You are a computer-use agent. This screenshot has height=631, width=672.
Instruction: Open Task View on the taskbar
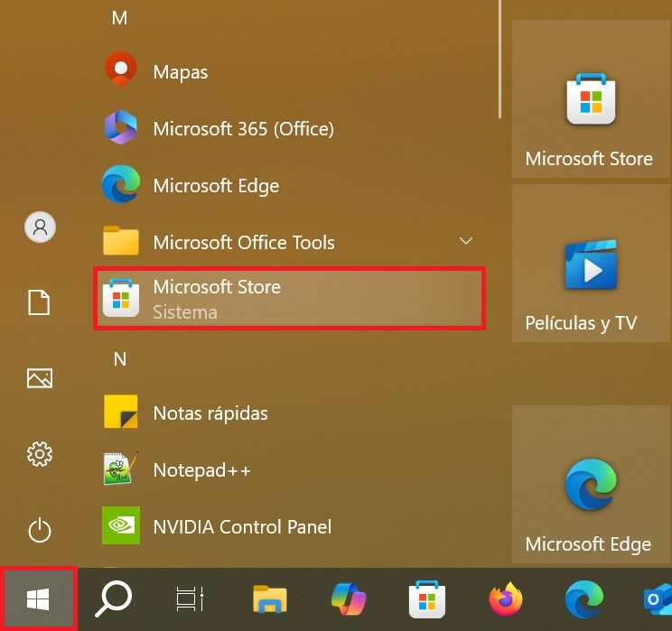click(x=190, y=599)
